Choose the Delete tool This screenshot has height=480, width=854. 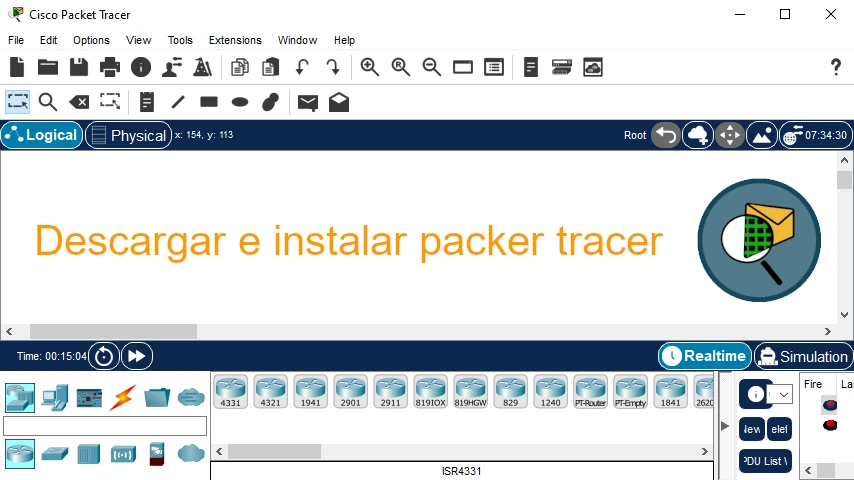(x=79, y=102)
